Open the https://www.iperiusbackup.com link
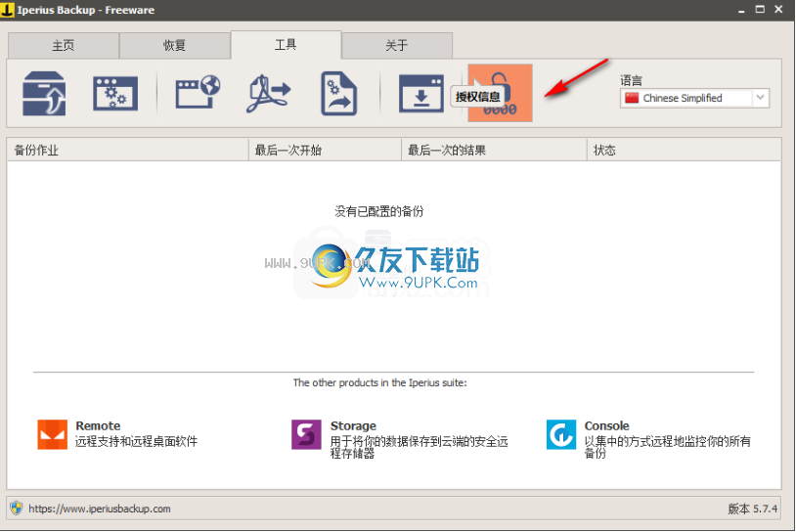The height and width of the screenshot is (532, 796). coord(100,509)
